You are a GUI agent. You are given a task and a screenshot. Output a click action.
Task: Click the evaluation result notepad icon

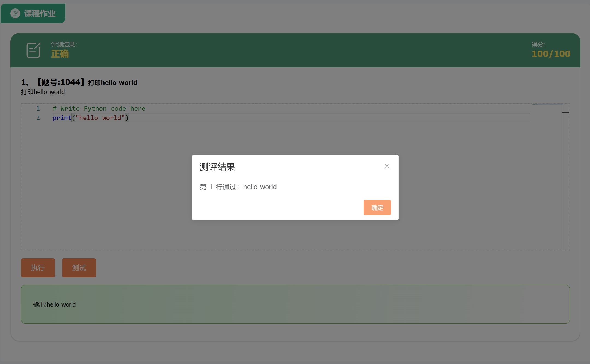click(33, 50)
